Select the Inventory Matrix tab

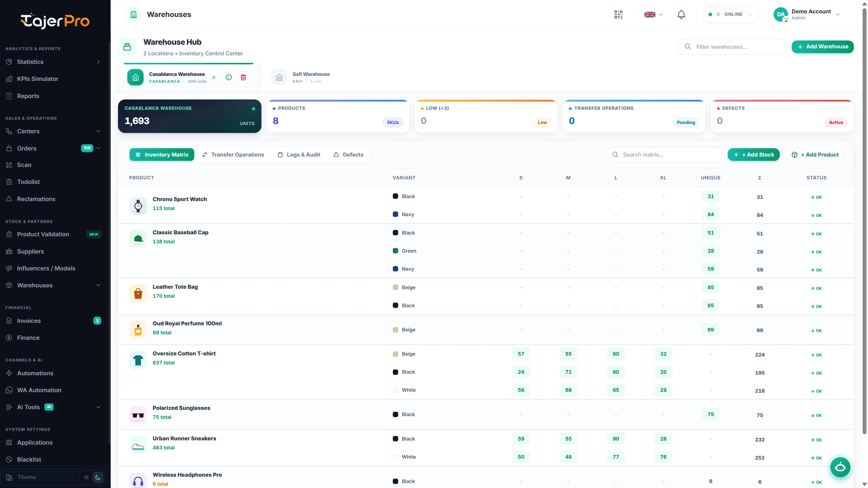pyautogui.click(x=162, y=155)
